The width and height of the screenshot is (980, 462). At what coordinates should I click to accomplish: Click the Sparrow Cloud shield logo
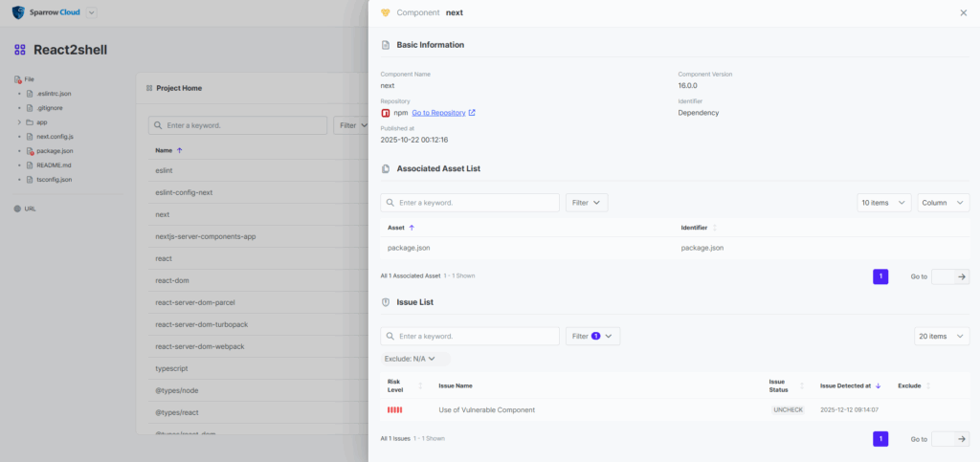18,12
